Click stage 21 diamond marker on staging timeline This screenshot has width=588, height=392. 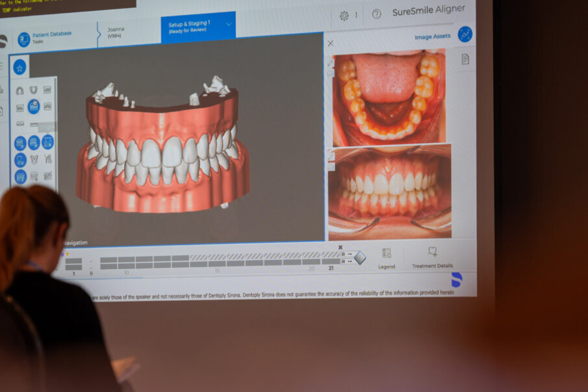pyautogui.click(x=359, y=258)
